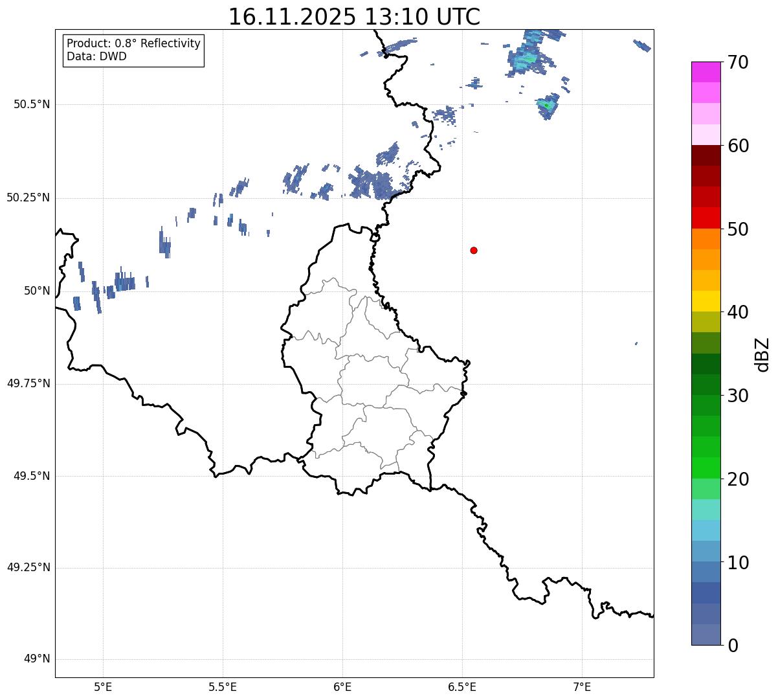Click the longitude label 5°E
Image resolution: width=778 pixels, height=700 pixels.
103,687
